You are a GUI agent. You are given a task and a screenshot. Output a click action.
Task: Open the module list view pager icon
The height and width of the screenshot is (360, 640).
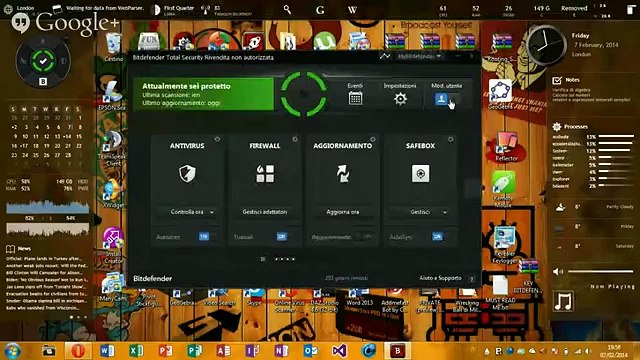tap(263, 259)
